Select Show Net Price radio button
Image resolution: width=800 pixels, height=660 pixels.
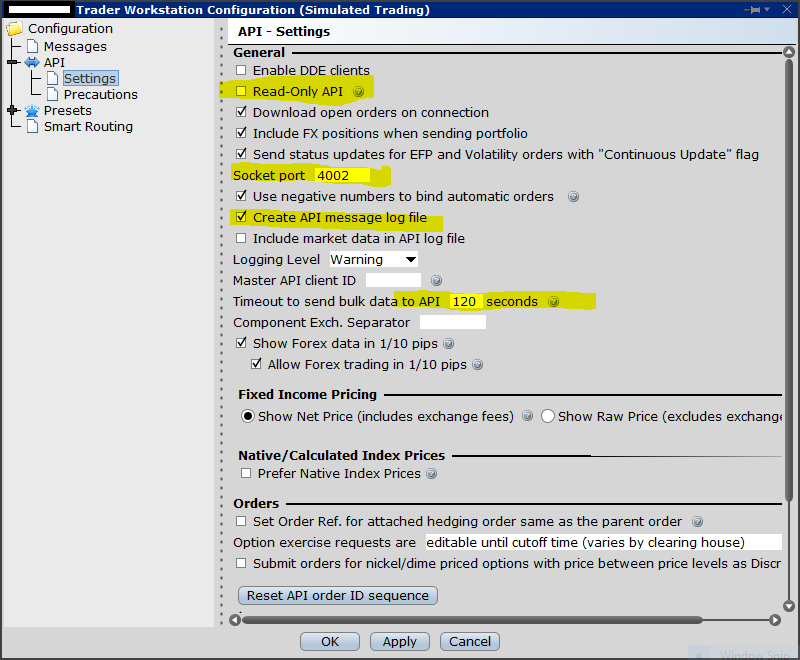coord(248,416)
